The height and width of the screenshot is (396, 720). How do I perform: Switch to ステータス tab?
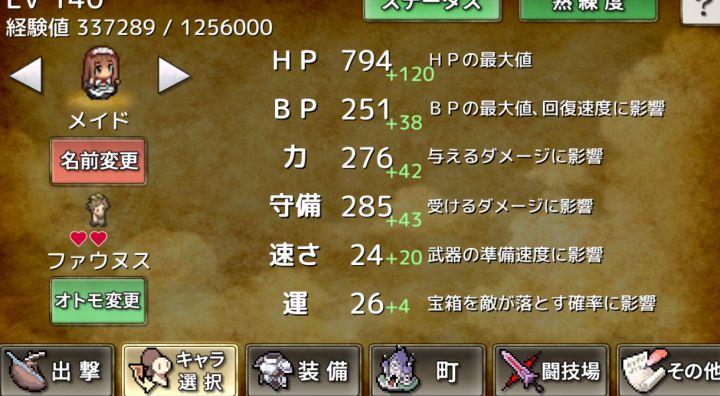[x=432, y=9]
